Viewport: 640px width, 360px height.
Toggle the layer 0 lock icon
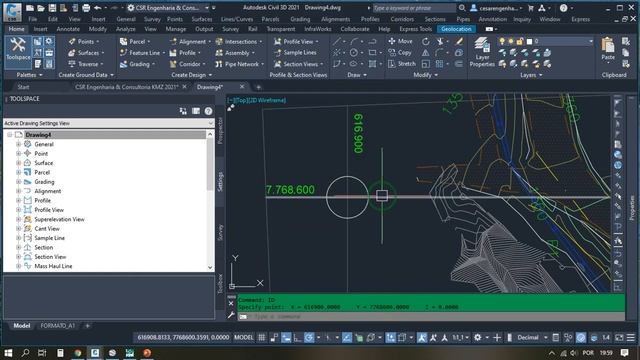click(x=520, y=41)
